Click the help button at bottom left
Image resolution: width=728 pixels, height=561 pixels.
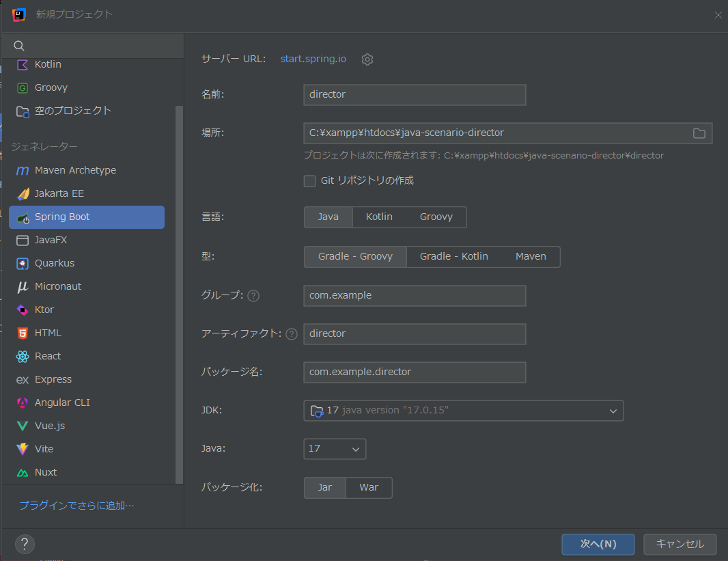tap(25, 544)
